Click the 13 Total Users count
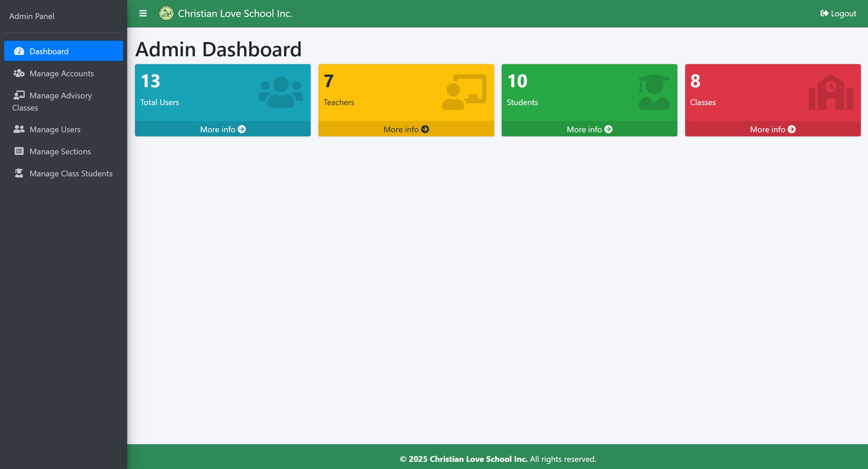The width and height of the screenshot is (868, 469). [x=150, y=81]
